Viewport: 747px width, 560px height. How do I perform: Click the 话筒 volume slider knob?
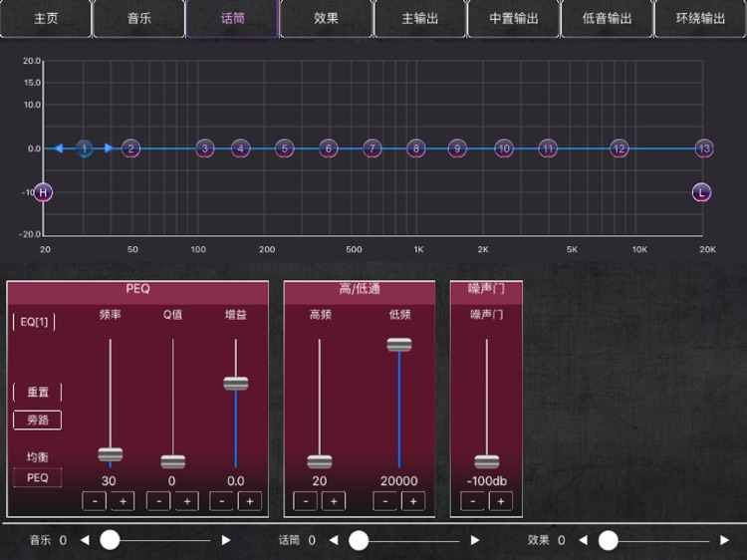click(359, 540)
